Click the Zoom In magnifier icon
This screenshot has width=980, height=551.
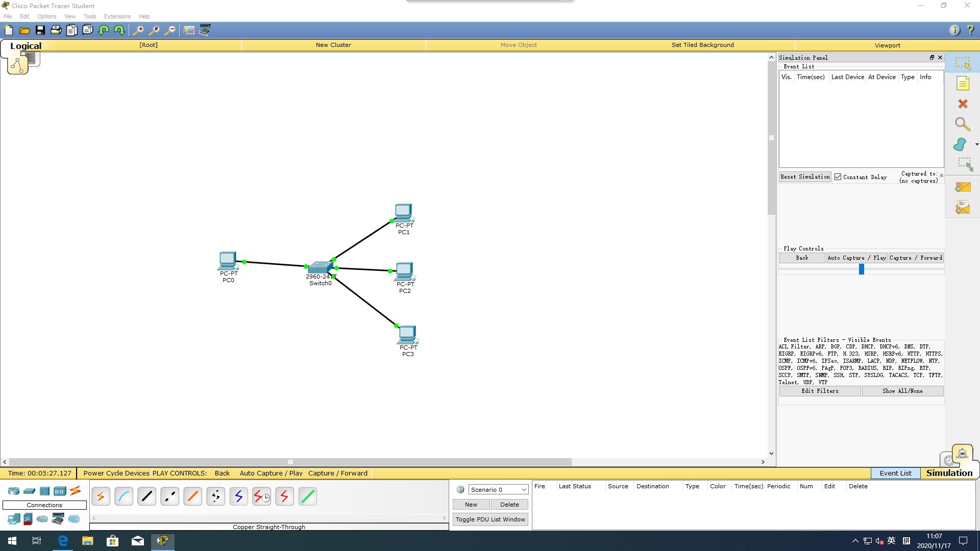click(138, 30)
